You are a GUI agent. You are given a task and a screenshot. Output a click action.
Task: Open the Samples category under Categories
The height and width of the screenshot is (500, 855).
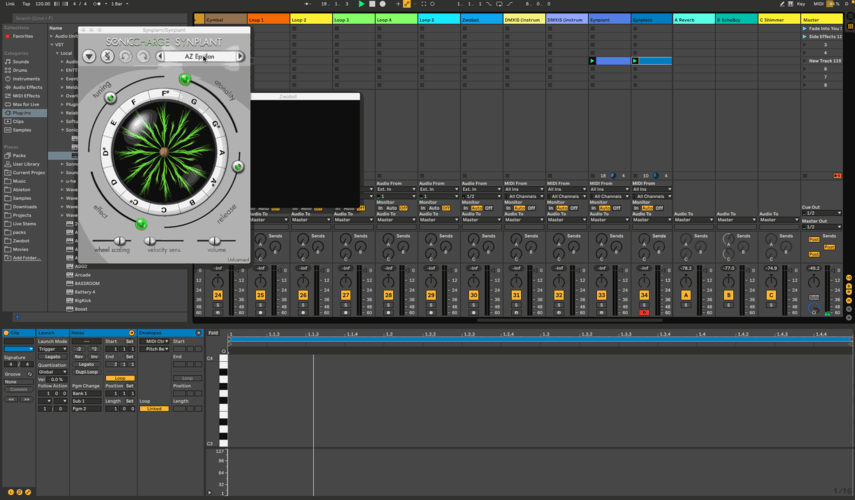22,130
